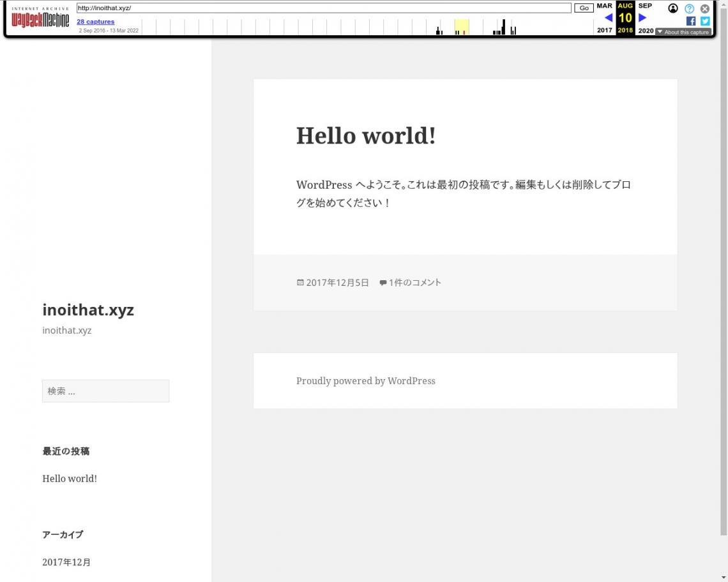Viewport: 728px width, 582px height.
Task: Open the 28 captures link
Action: tap(96, 21)
